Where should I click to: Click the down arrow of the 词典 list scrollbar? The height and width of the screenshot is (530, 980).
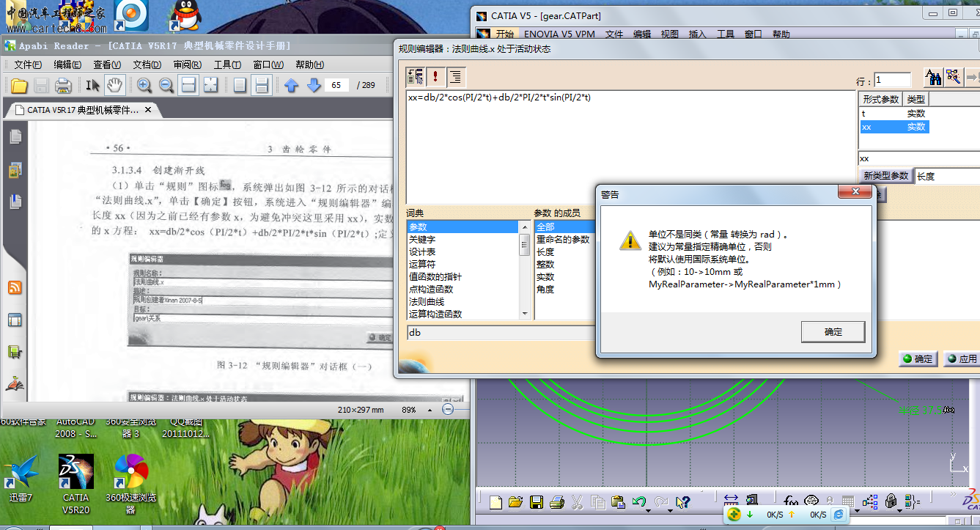point(525,314)
